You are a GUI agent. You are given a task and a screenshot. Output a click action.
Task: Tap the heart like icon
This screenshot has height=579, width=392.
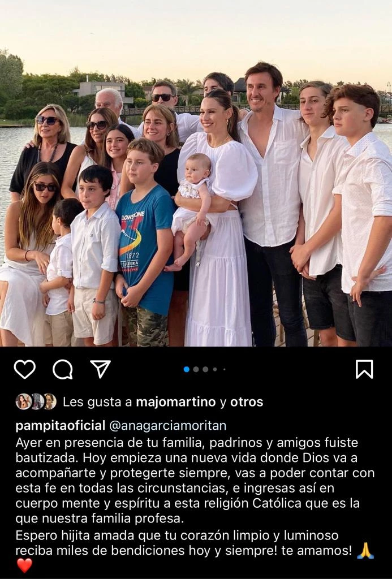25,369
